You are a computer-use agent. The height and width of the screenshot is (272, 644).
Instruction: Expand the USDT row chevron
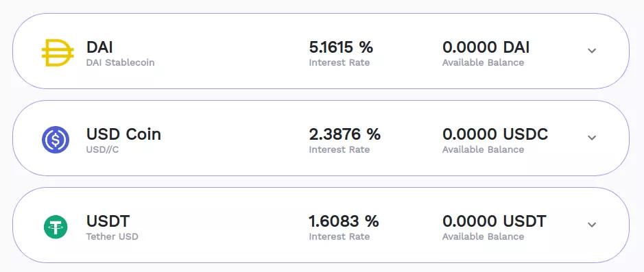(x=591, y=225)
